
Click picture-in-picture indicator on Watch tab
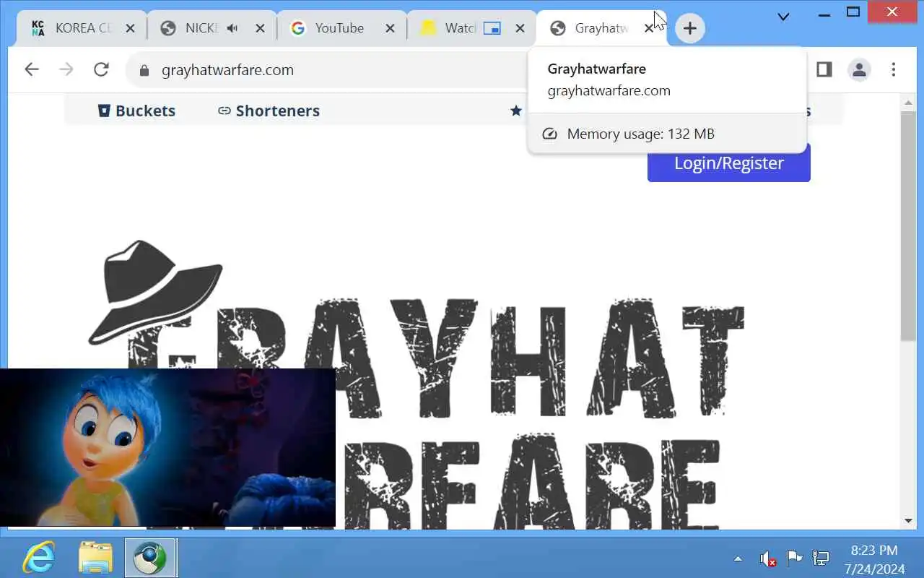tap(492, 28)
